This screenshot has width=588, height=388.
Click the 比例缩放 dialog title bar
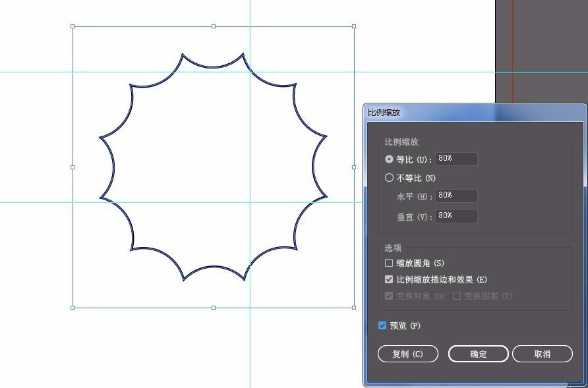(x=475, y=113)
